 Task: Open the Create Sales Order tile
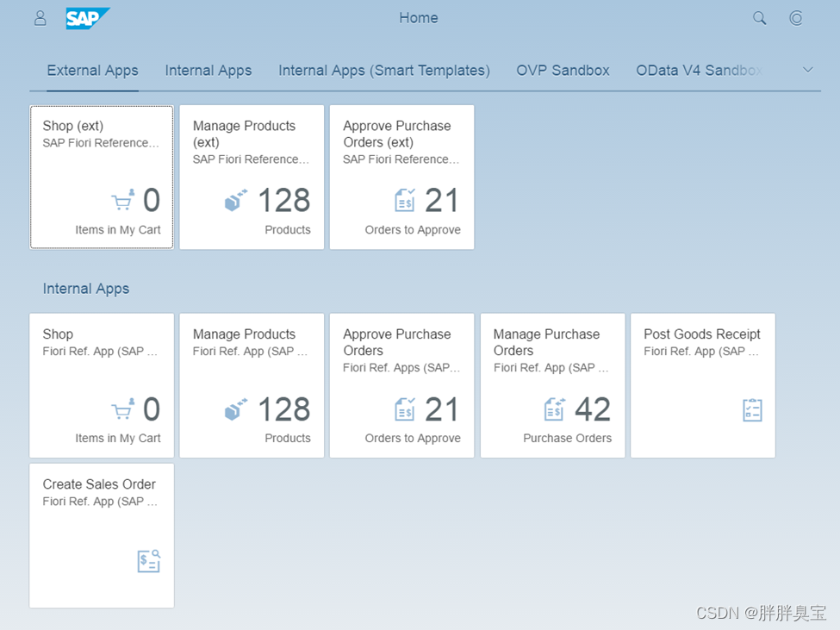point(102,536)
